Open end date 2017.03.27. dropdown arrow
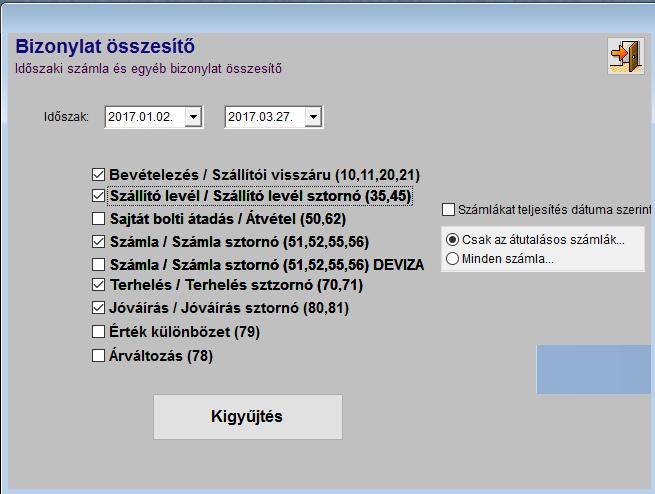This screenshot has width=655, height=494. [313, 117]
